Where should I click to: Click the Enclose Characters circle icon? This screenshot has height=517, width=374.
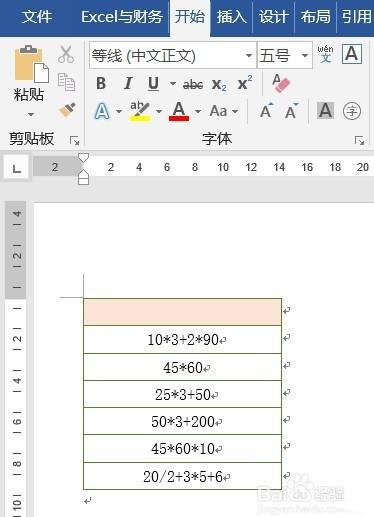[352, 111]
